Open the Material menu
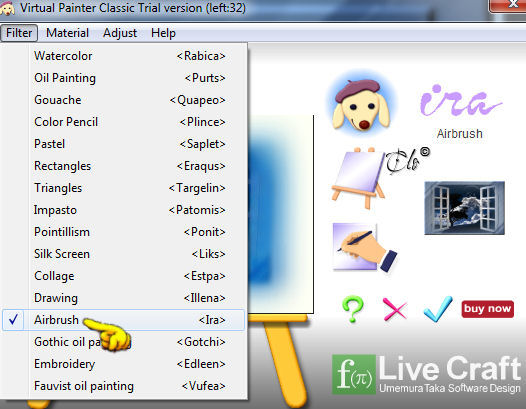 pyautogui.click(x=67, y=33)
